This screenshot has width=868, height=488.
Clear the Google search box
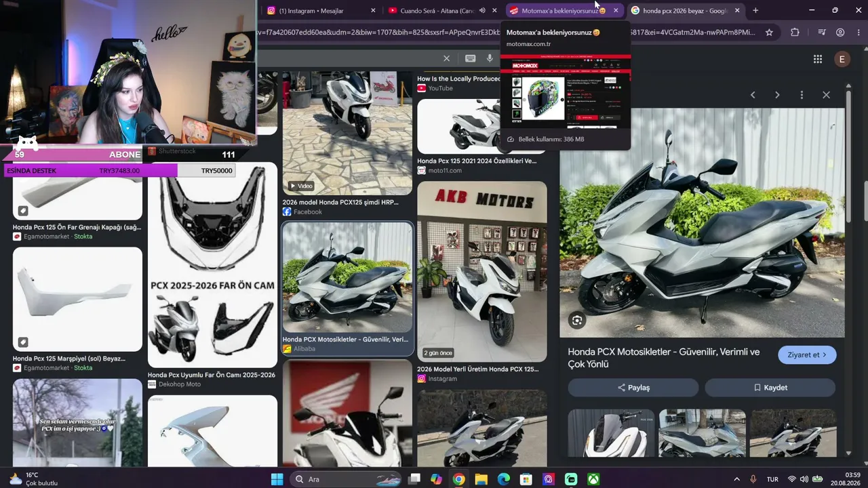click(446, 59)
